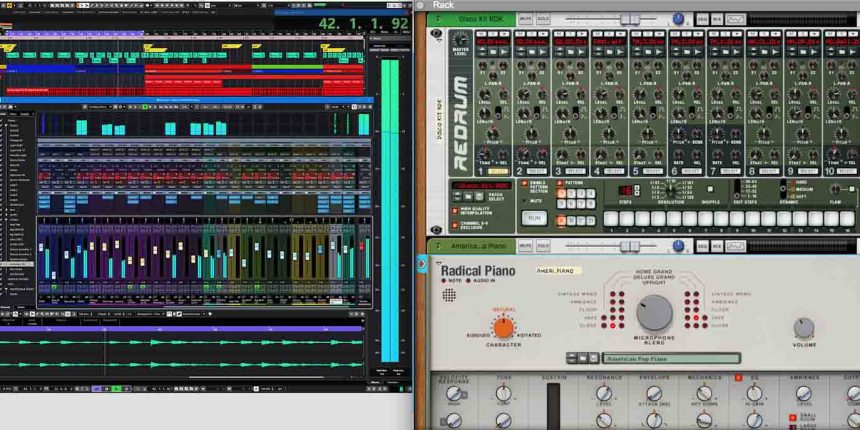Image resolution: width=860 pixels, height=430 pixels.
Task: Click the Radical Piano Character knob
Action: point(503,327)
